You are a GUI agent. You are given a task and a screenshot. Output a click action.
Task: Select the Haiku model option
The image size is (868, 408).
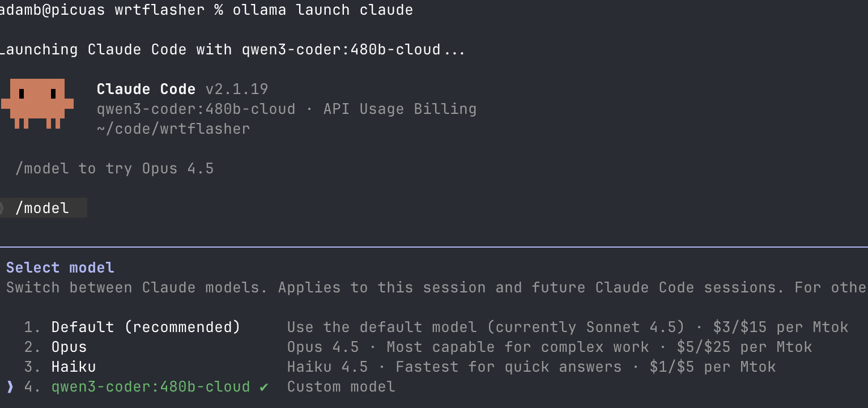73,367
